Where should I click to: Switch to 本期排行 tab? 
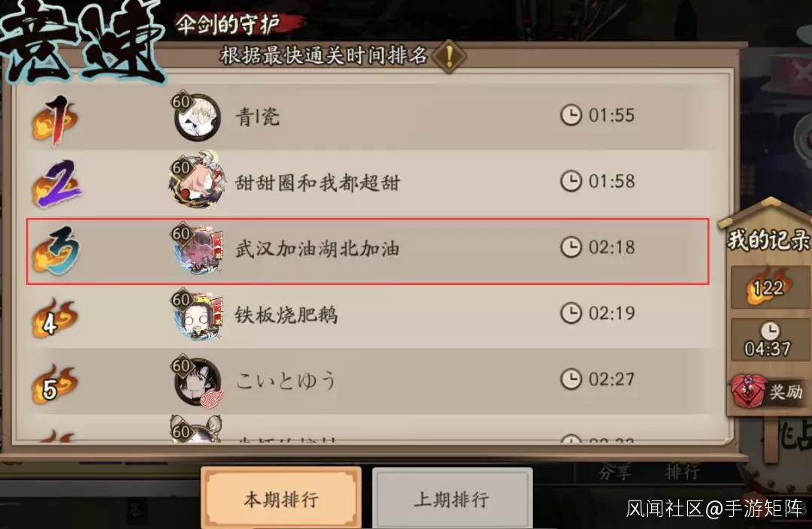pos(281,498)
